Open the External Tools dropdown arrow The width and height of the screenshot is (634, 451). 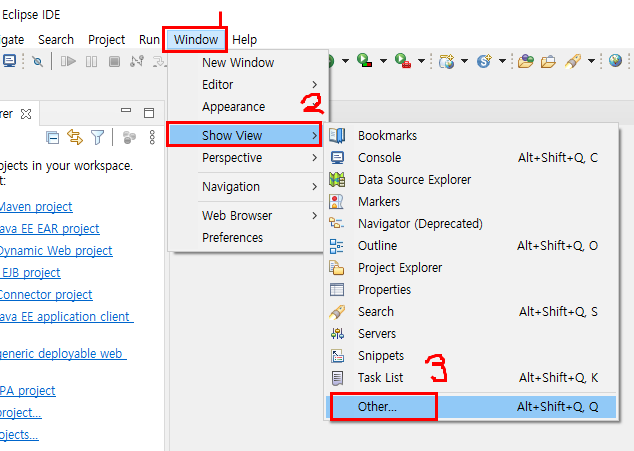pyautogui.click(x=421, y=61)
